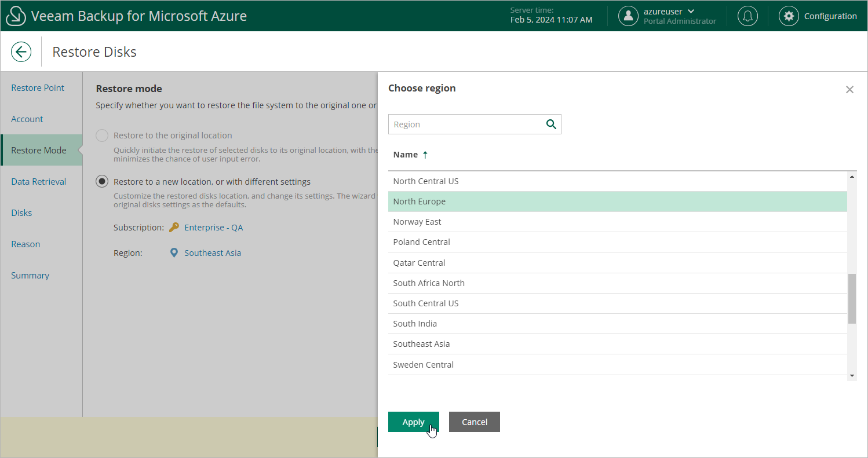
Task: Select Sweden Central region
Action: 618,365
